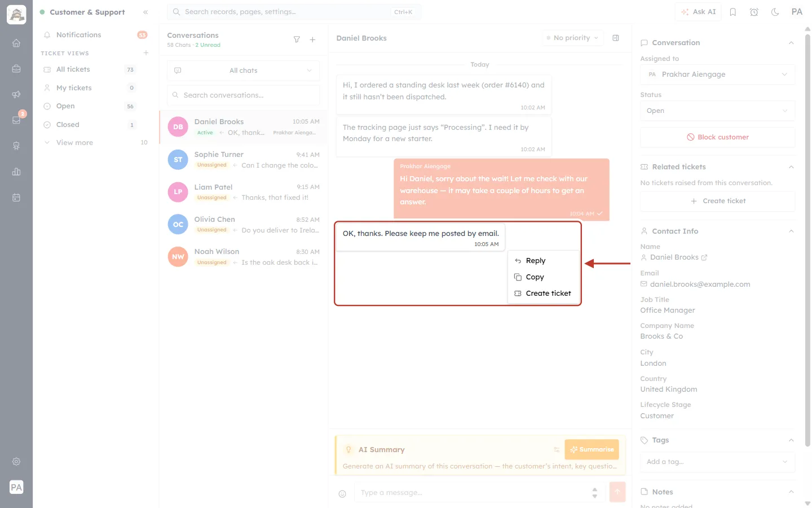This screenshot has width=812, height=508.
Task: Send the message with the arrow button
Action: click(x=617, y=492)
